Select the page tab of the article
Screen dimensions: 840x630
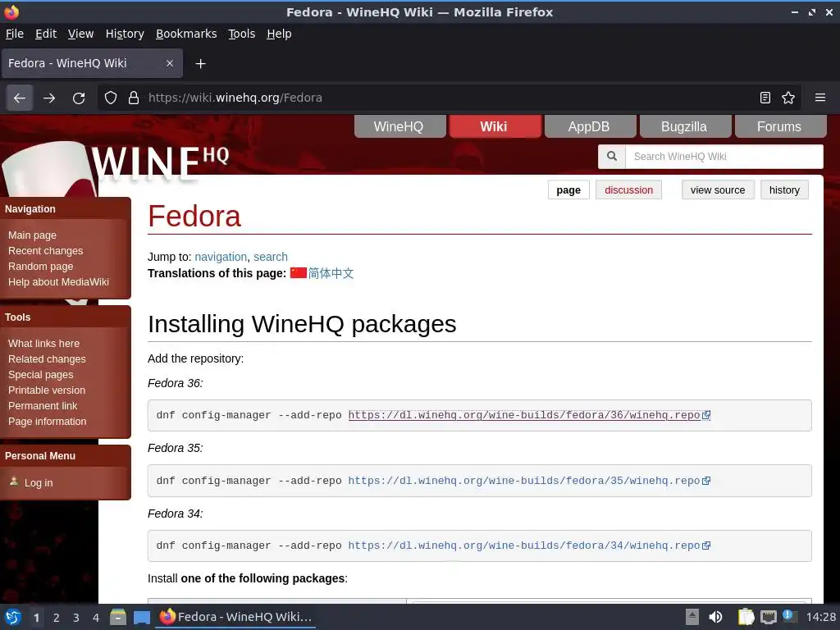pos(568,190)
